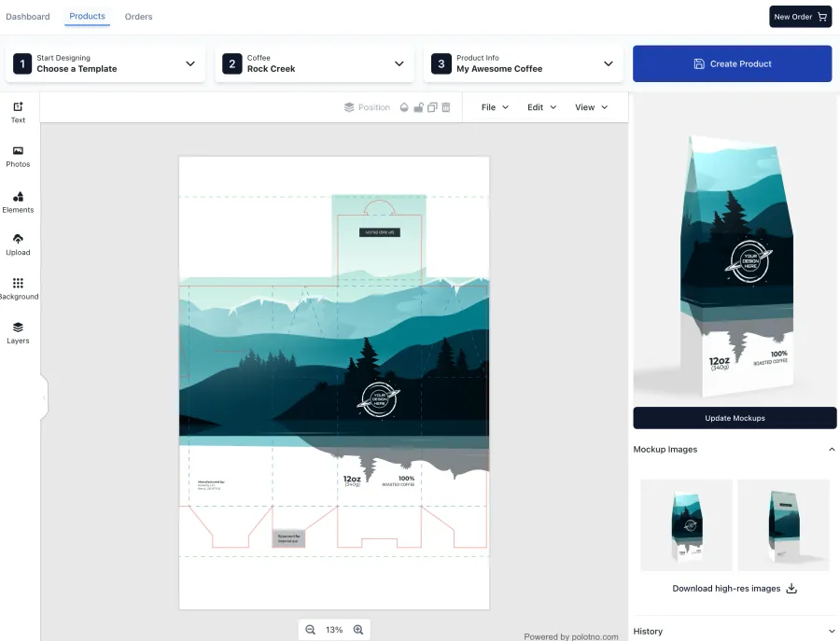Delete the selection with the trash icon

445,106
